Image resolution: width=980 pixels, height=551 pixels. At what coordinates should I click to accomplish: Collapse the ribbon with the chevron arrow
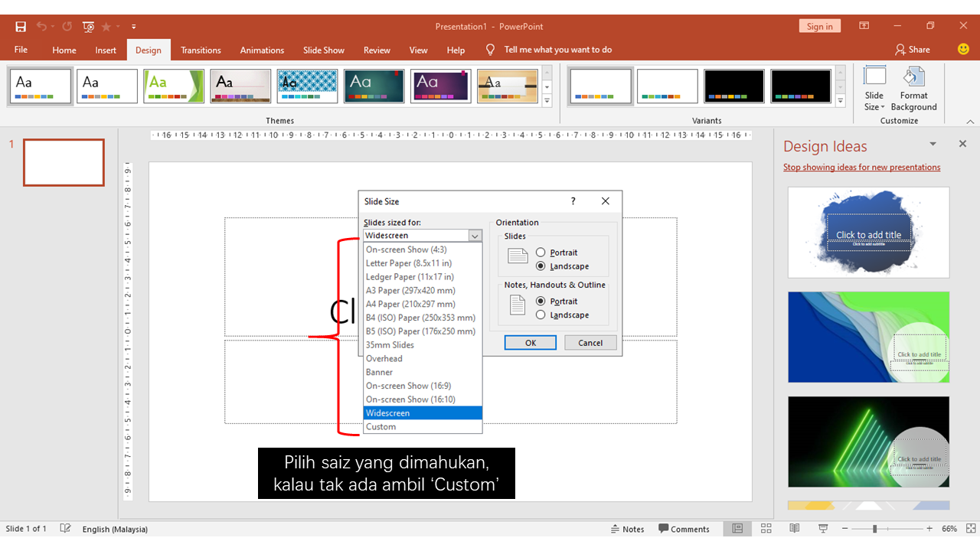coord(971,121)
